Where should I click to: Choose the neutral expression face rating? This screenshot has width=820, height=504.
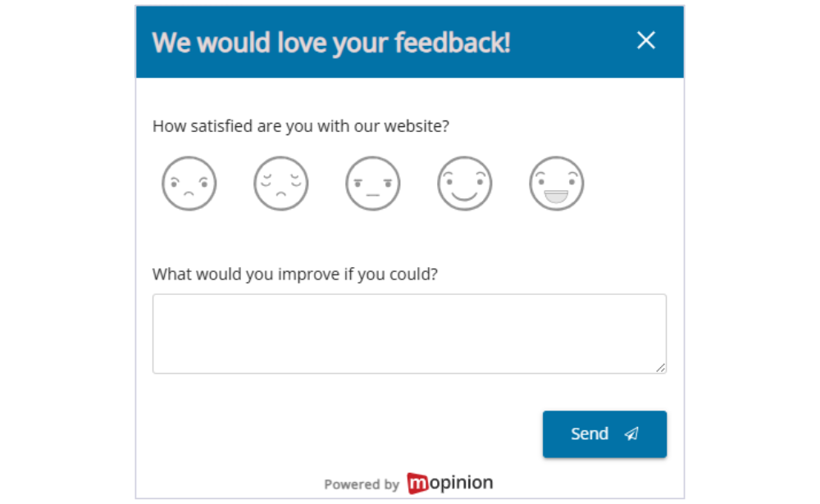(x=372, y=183)
